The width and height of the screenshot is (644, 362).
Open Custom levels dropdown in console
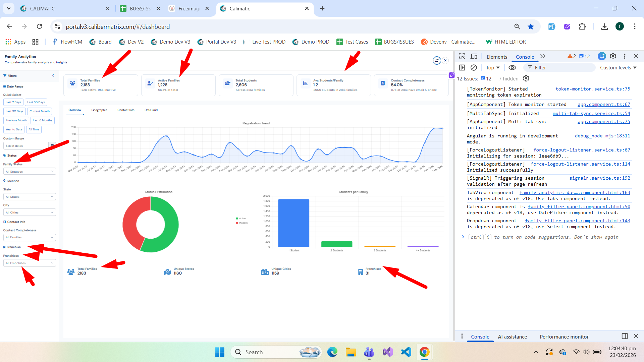point(618,68)
